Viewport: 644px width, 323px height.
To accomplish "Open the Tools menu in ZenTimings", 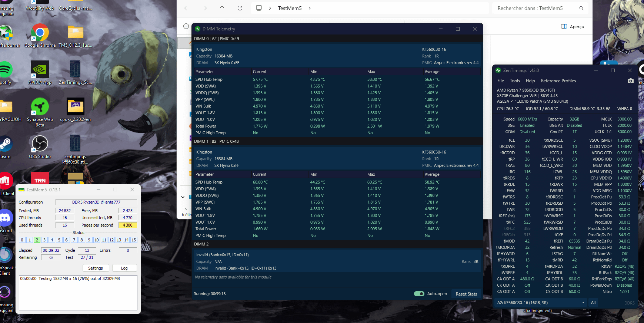I will [x=515, y=81].
